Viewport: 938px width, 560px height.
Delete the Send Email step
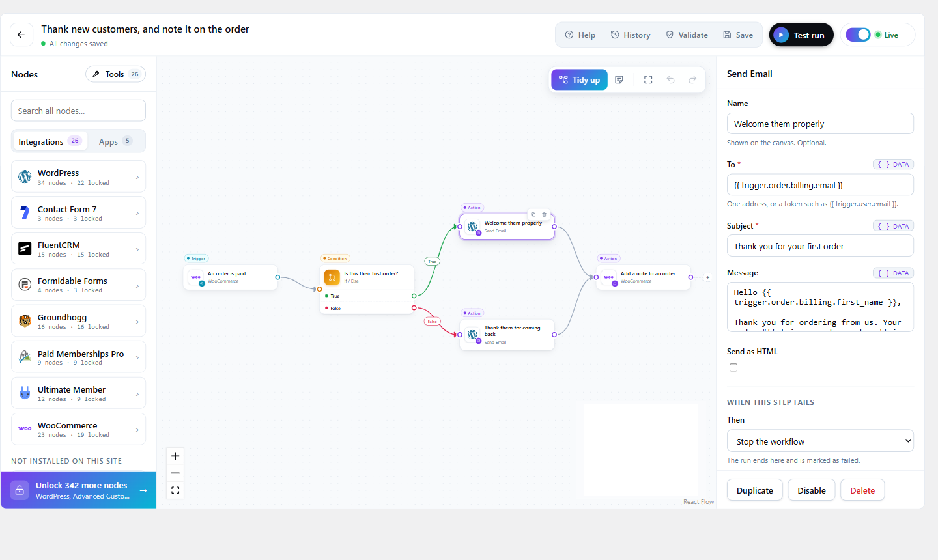point(862,490)
